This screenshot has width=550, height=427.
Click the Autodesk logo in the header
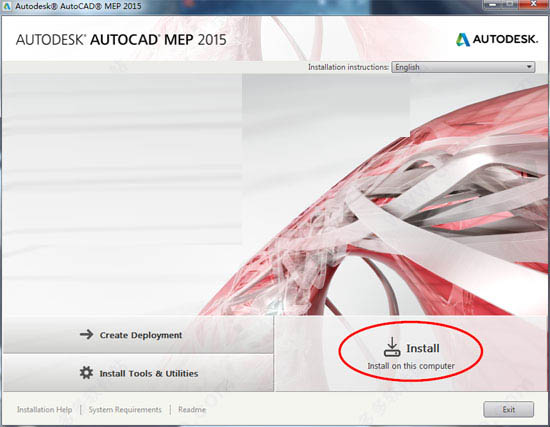click(x=497, y=39)
